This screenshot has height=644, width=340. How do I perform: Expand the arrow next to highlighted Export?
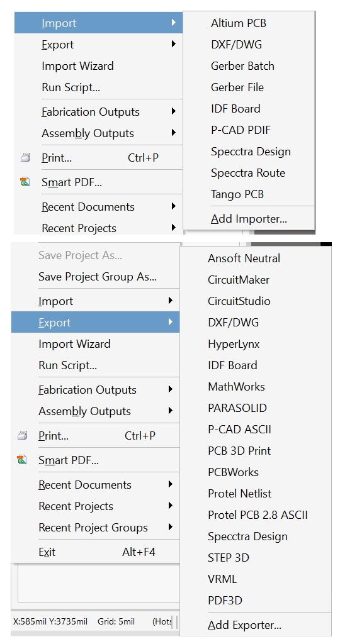tap(171, 322)
